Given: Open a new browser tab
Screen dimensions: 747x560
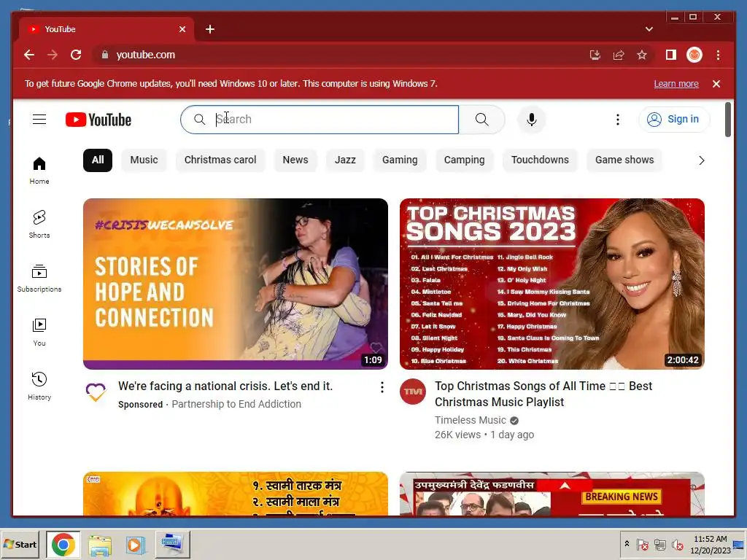Looking at the screenshot, I should 209,29.
